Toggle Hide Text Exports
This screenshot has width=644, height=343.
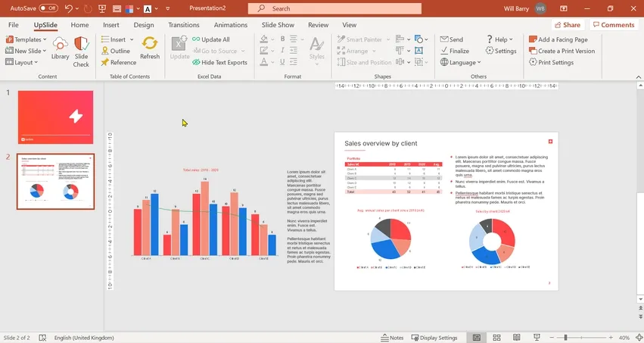219,62
